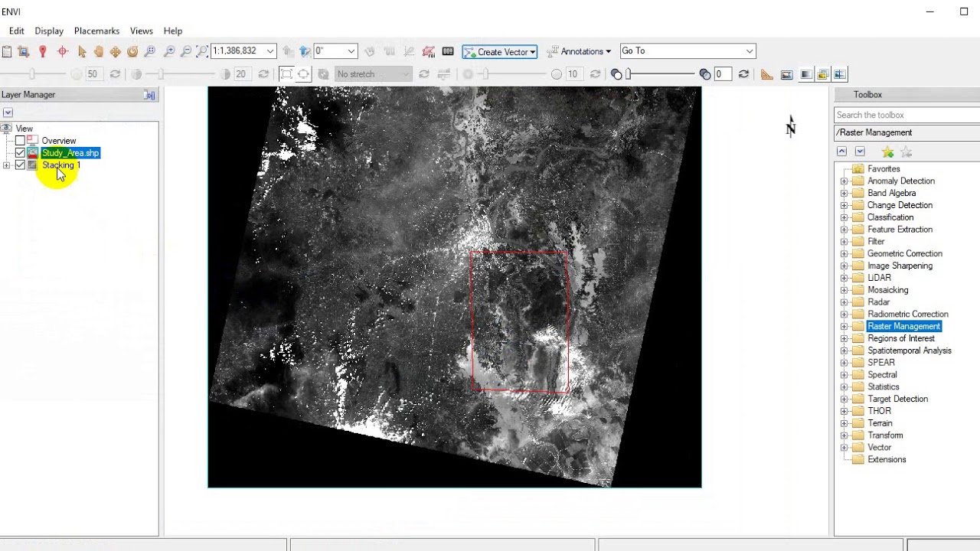Activate the Flicker view icon

pos(823,74)
